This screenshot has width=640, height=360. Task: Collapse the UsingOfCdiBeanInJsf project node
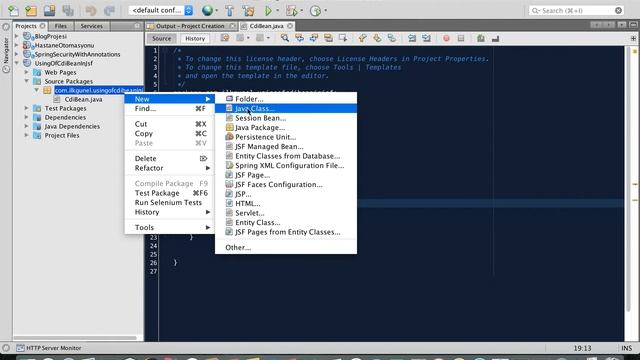[x=17, y=63]
